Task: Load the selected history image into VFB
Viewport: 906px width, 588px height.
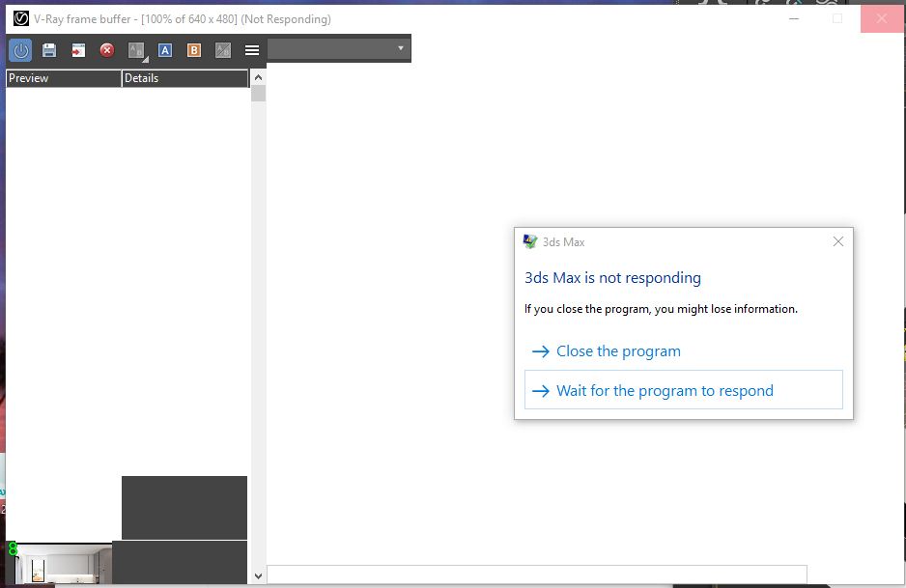Action: [78, 50]
